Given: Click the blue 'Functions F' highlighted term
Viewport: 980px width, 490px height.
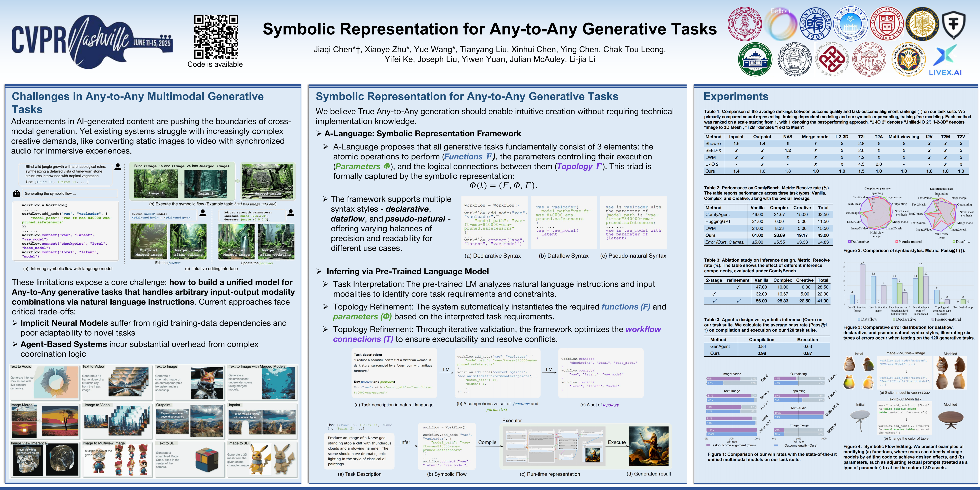Looking at the screenshot, I should (468, 157).
